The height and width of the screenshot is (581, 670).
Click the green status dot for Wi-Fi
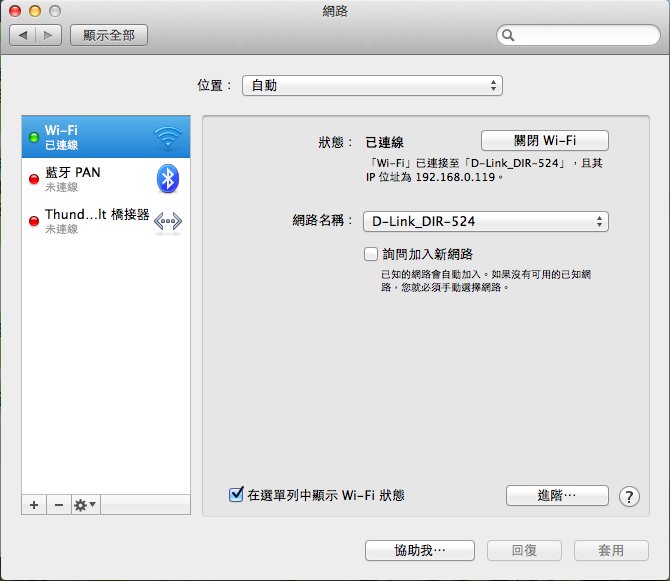tap(34, 137)
